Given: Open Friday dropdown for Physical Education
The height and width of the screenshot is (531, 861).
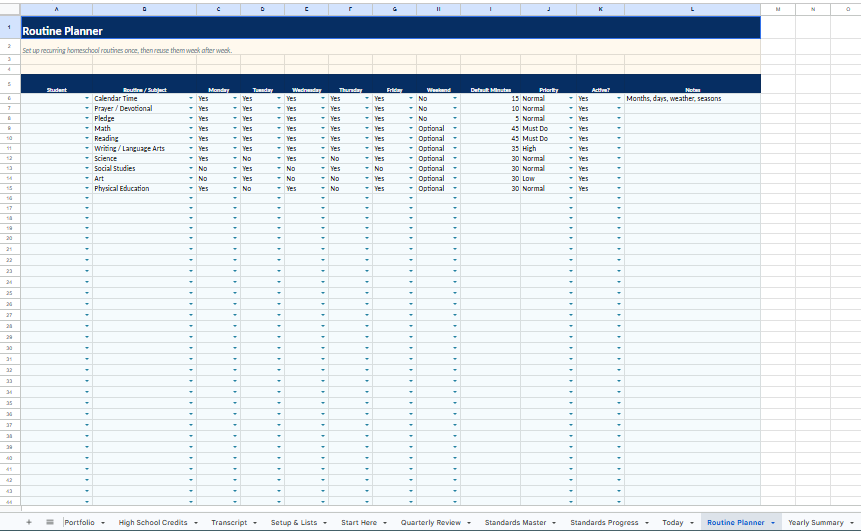Looking at the screenshot, I should click(x=411, y=188).
